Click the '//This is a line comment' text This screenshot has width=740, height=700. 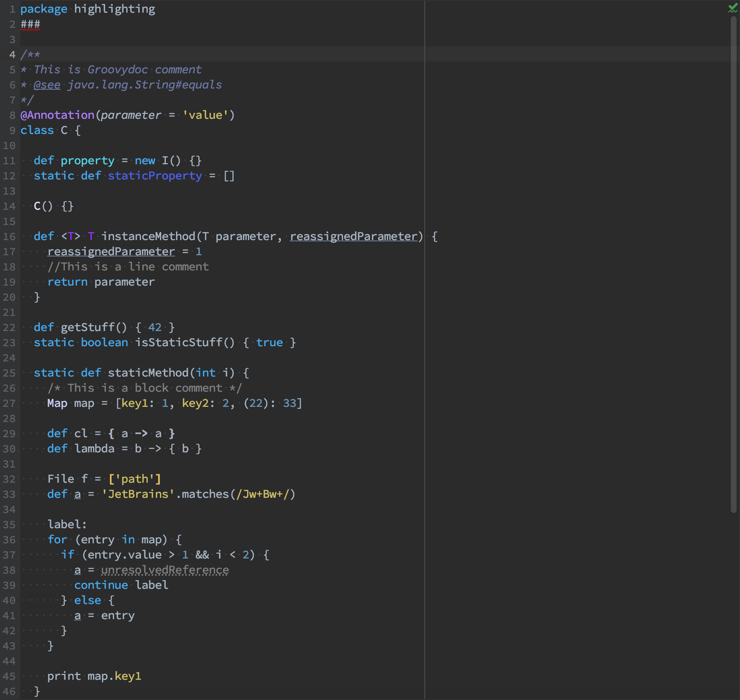(128, 267)
